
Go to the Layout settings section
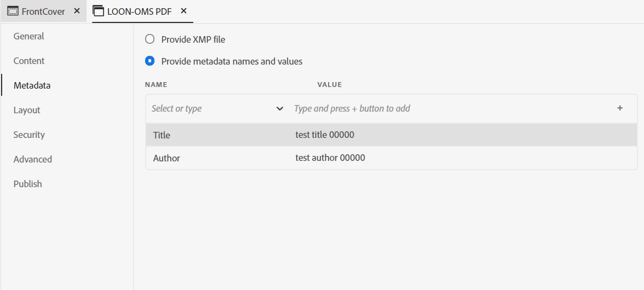(x=27, y=110)
